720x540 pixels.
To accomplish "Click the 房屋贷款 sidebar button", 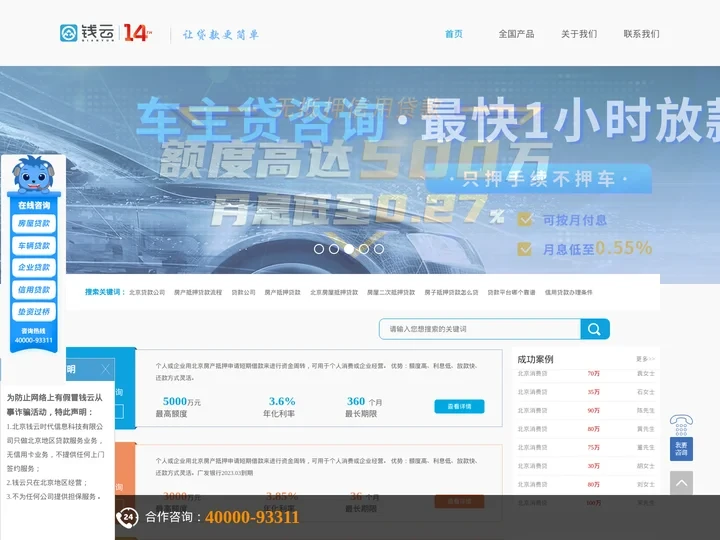I will [x=34, y=223].
